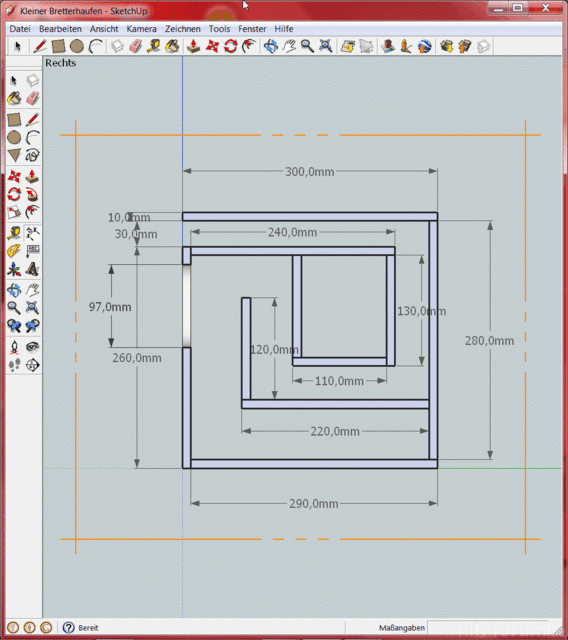Click Zoom Extents in the left tool set
Image resolution: width=568 pixels, height=640 pixels.
(32, 307)
